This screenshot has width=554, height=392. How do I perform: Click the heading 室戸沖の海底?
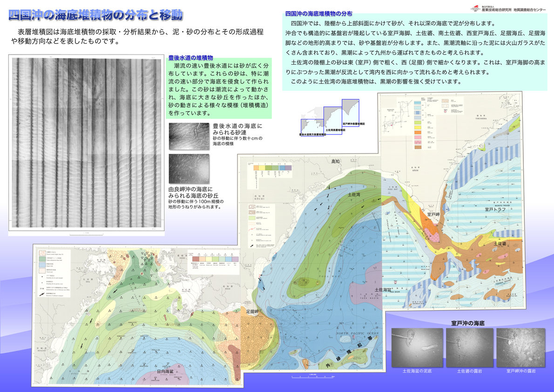(468, 323)
